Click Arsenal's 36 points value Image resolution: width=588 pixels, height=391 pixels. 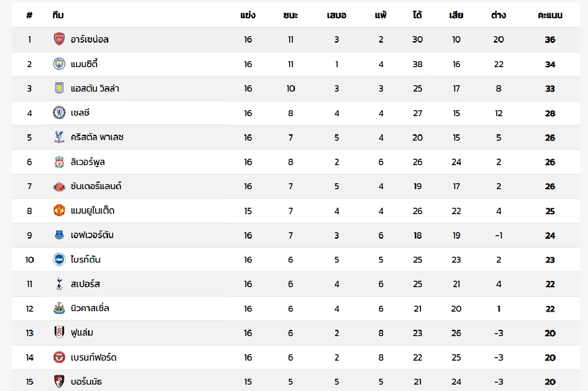pos(550,40)
